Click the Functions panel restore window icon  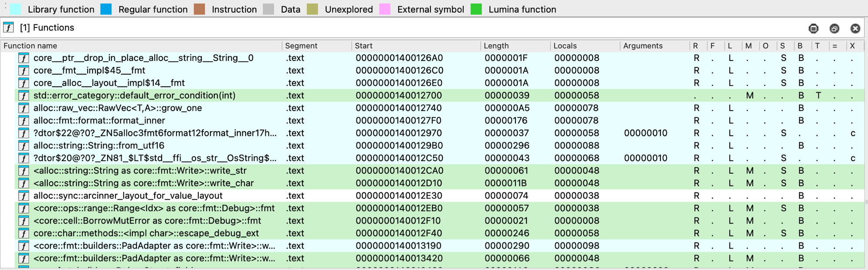pyautogui.click(x=834, y=28)
